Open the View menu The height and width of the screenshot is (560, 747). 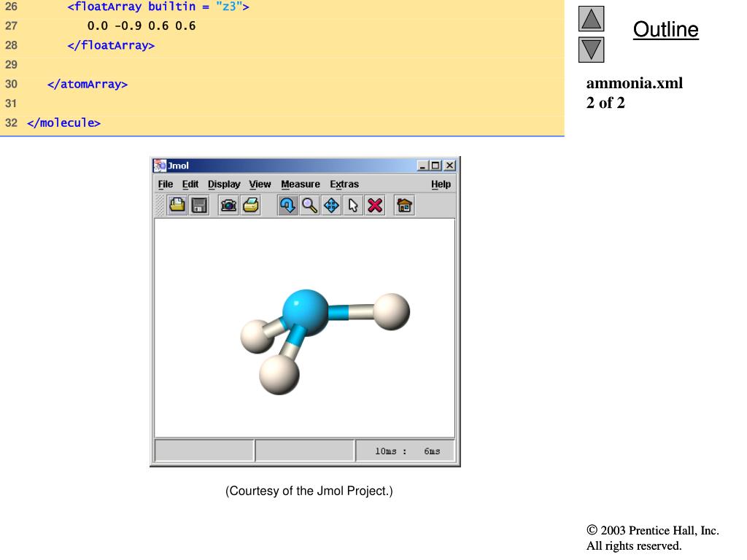coord(260,184)
